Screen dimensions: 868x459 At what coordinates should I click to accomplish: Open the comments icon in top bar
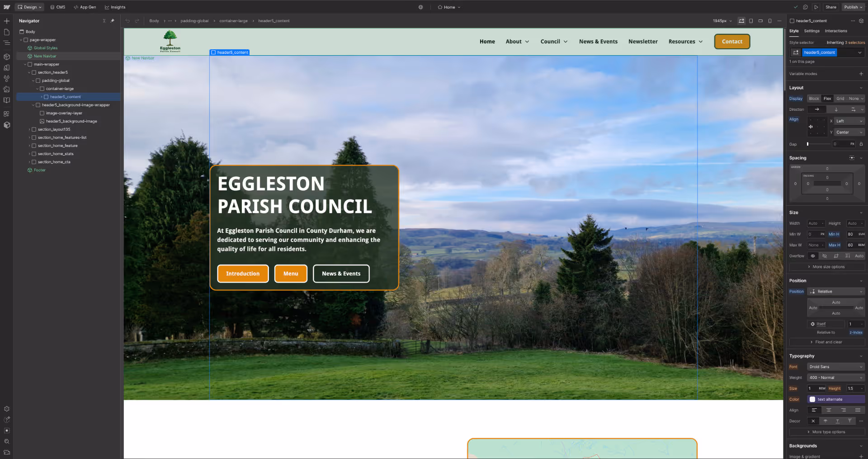805,7
